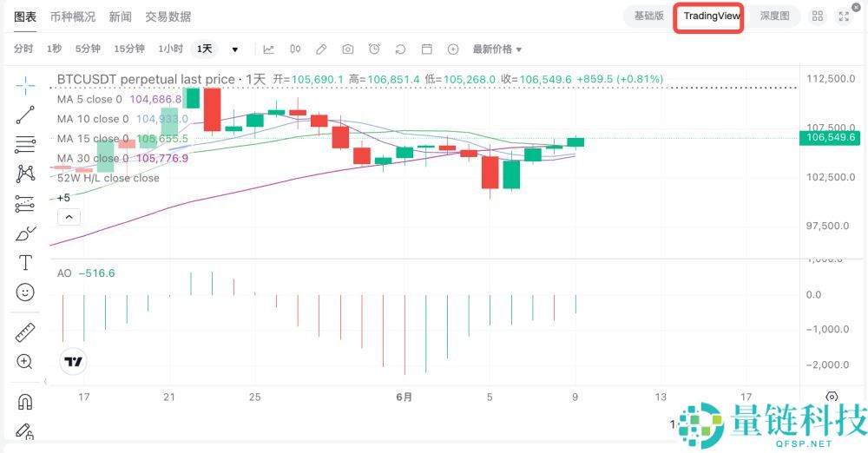
Task: Select the brush drawing tool
Action: coord(25,233)
